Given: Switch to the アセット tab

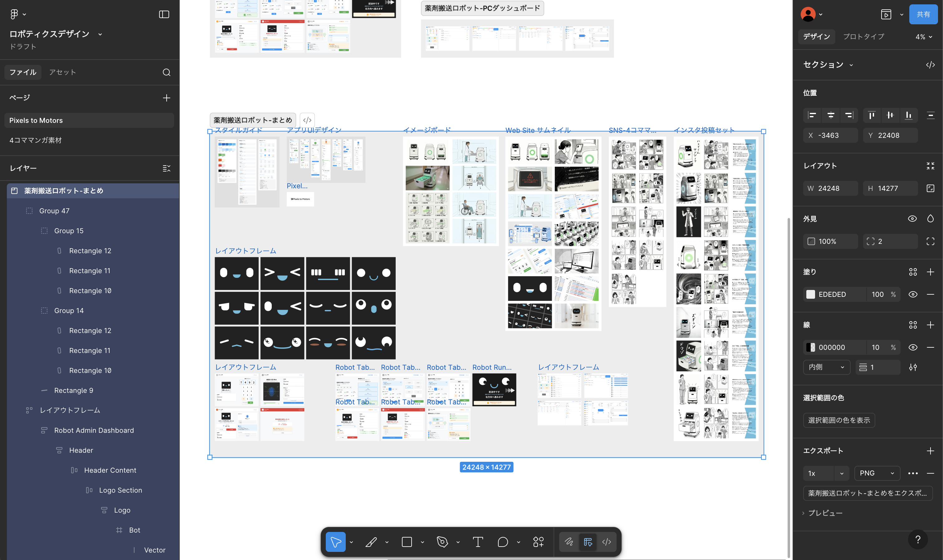Looking at the screenshot, I should pos(63,72).
